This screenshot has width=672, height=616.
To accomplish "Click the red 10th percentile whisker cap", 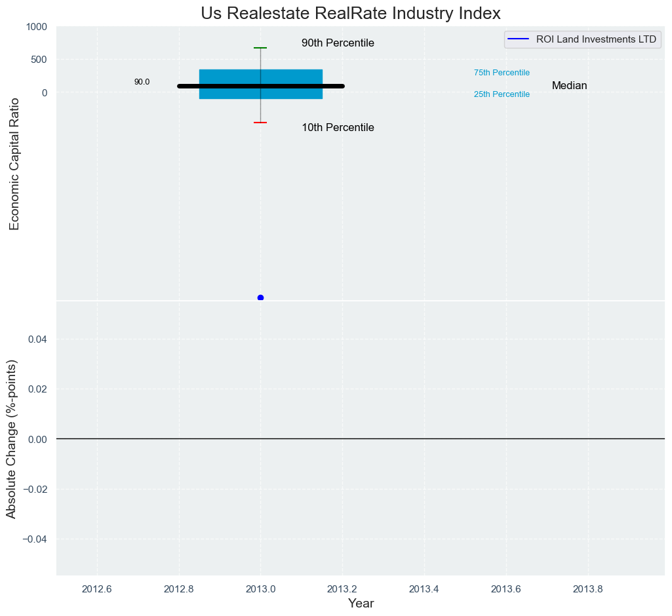I will [260, 123].
